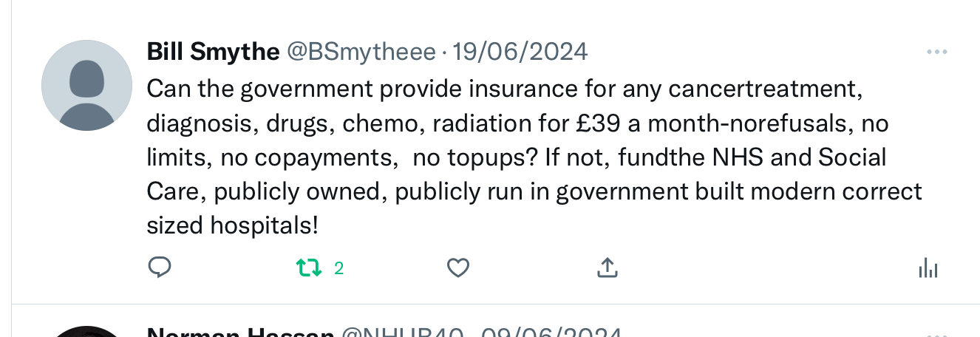This screenshot has height=337, width=980.
Task: Open the tweet analytics bar chart icon
Action: [x=928, y=268]
